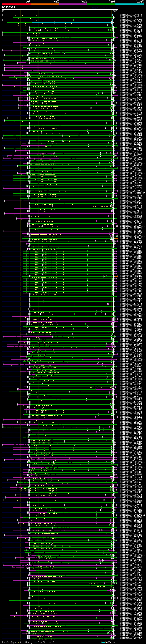Select the UniRef100_B4JMZ8 label
This screenshot has width=146, height=644.
[131, 37]
